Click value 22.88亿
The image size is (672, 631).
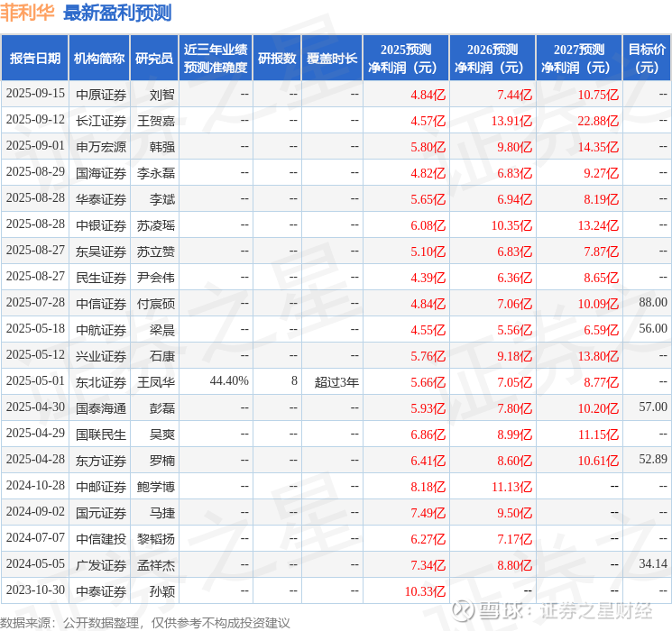(x=598, y=121)
